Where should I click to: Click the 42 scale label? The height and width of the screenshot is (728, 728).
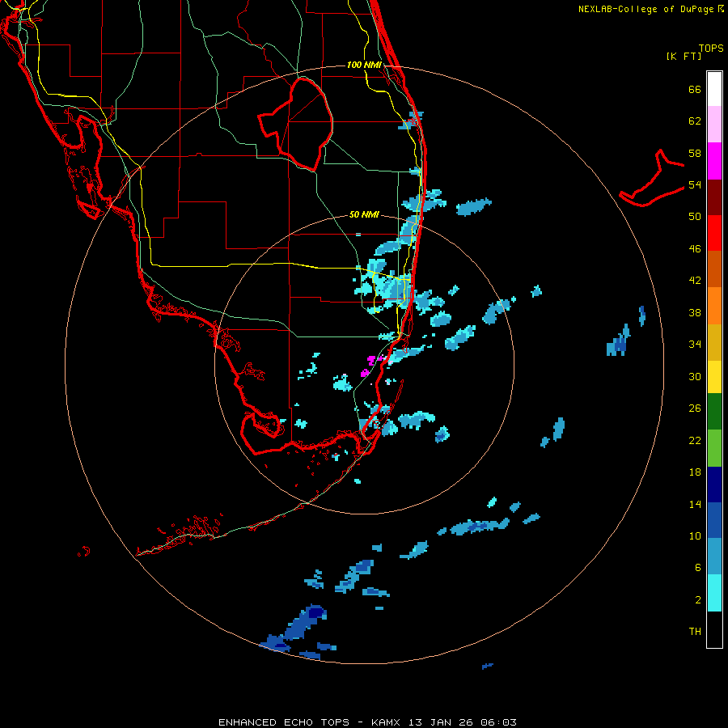click(x=695, y=281)
